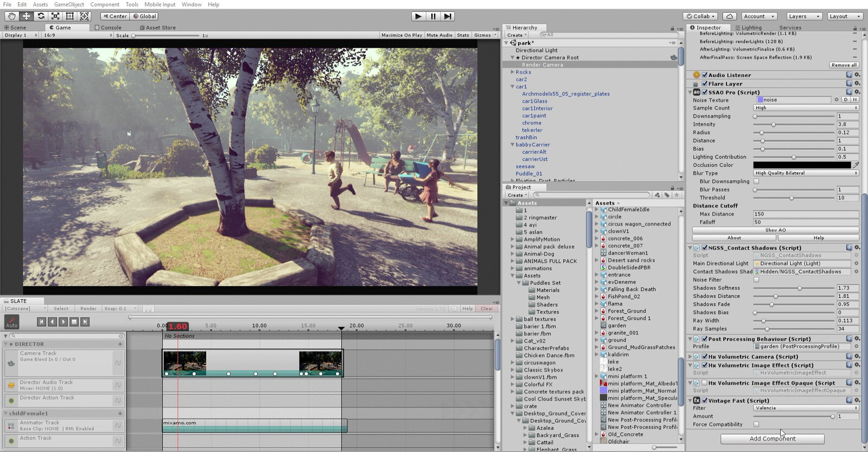Screen dimensions: 868x452
Task: Toggle the SSAO Pro script checkbox
Action: tap(704, 92)
